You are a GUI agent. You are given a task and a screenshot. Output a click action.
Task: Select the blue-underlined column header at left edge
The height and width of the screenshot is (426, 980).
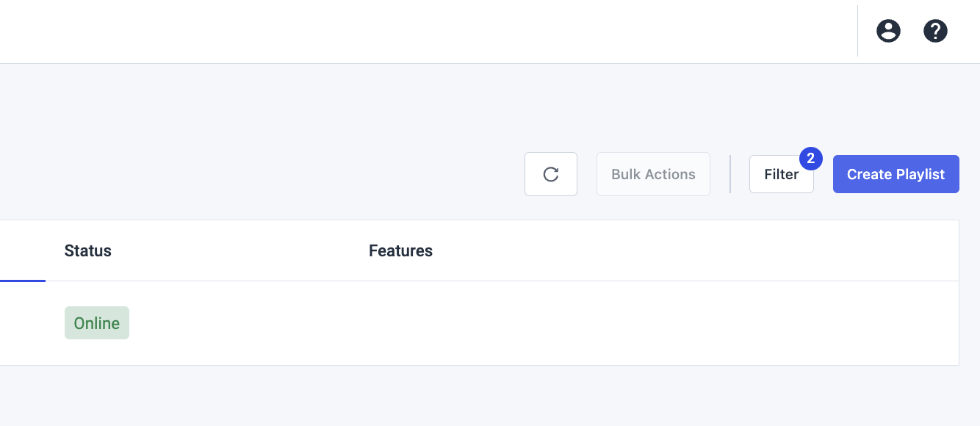(x=23, y=250)
